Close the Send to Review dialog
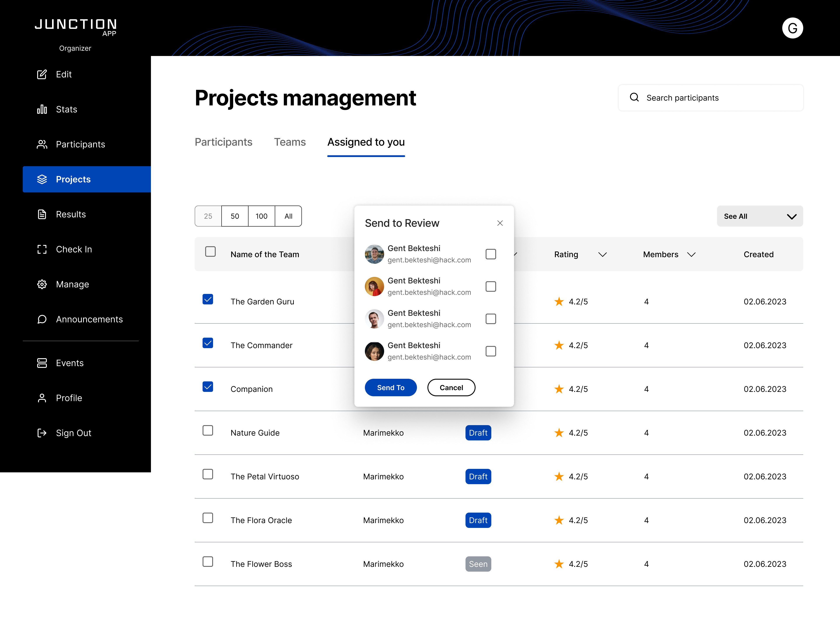Image resolution: width=840 pixels, height=632 pixels. click(500, 223)
